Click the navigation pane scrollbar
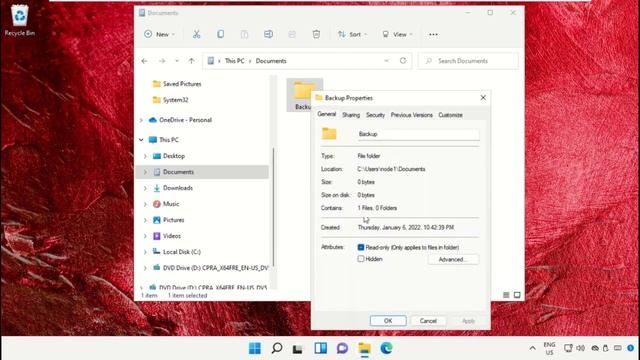This screenshot has width=640, height=360. (273, 207)
